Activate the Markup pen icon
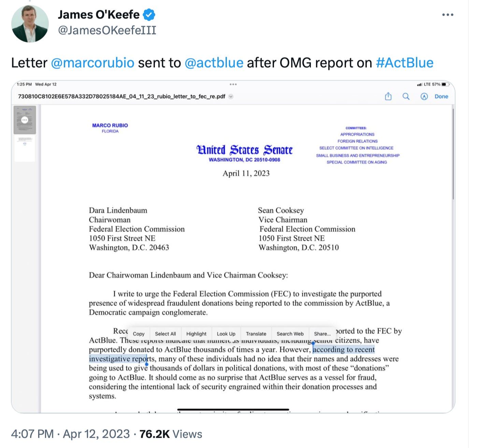This screenshot has width=477, height=448. pyautogui.click(x=424, y=97)
